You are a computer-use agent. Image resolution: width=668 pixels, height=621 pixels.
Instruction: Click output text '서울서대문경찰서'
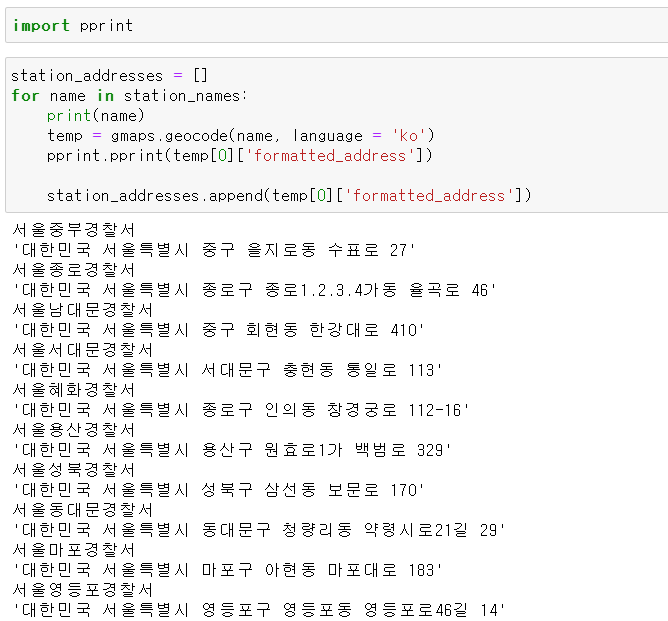click(x=83, y=350)
